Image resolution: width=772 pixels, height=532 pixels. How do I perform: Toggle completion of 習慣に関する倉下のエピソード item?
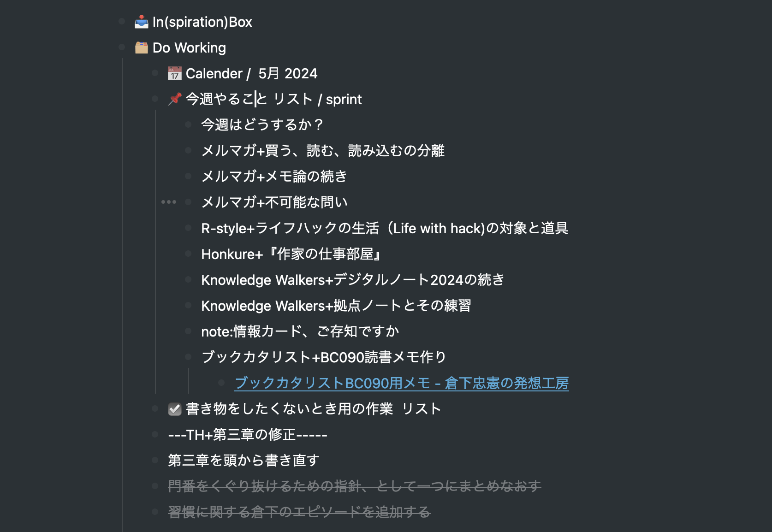click(155, 511)
